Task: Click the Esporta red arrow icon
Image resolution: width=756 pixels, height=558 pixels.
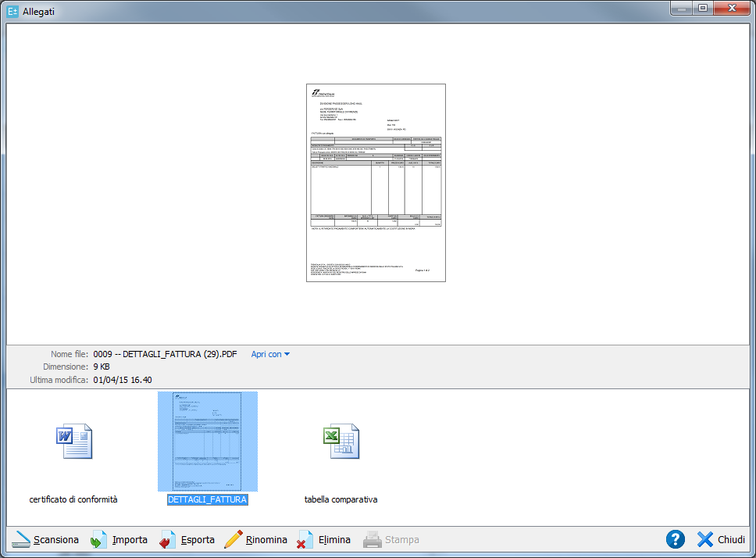Action: point(167,540)
